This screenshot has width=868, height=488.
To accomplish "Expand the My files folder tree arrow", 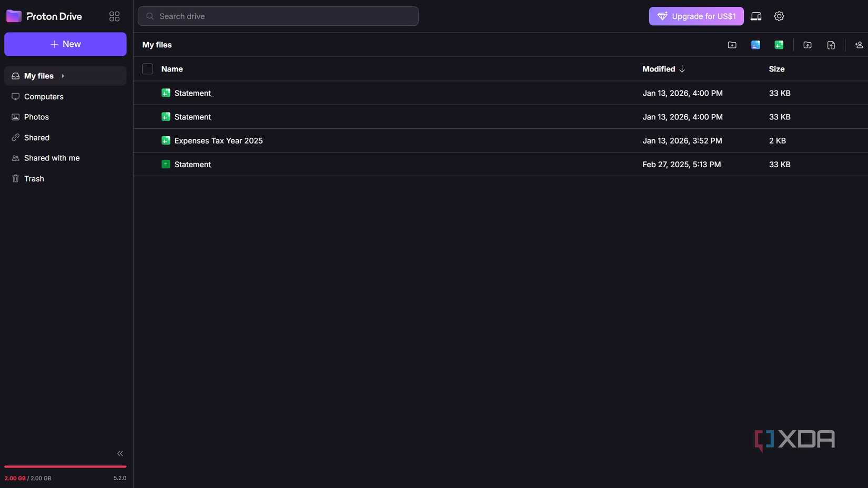I will pyautogui.click(x=63, y=76).
